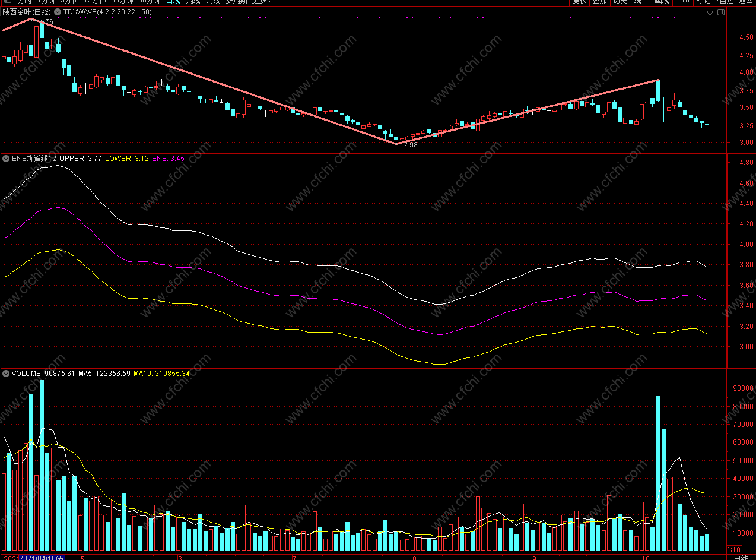Image resolution: width=756 pixels, height=560 pixels.
Task: Click the tallest cyan volume bar in April
Action: pyautogui.click(x=42, y=466)
